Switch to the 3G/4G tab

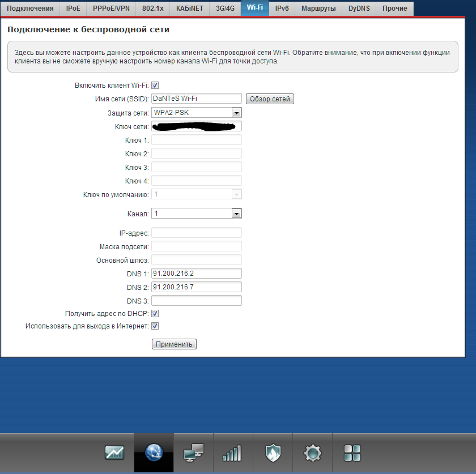coord(225,8)
